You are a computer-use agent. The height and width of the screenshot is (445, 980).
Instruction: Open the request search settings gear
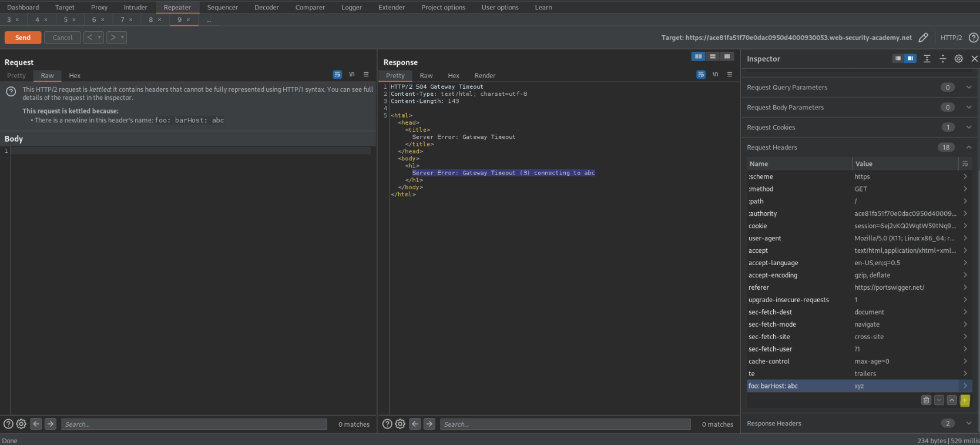(x=21, y=424)
